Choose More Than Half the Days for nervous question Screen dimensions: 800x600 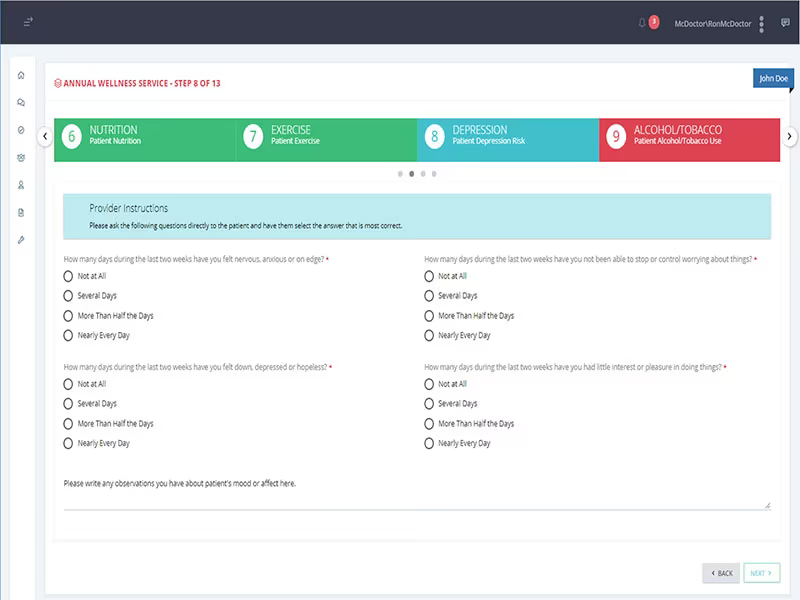point(68,316)
